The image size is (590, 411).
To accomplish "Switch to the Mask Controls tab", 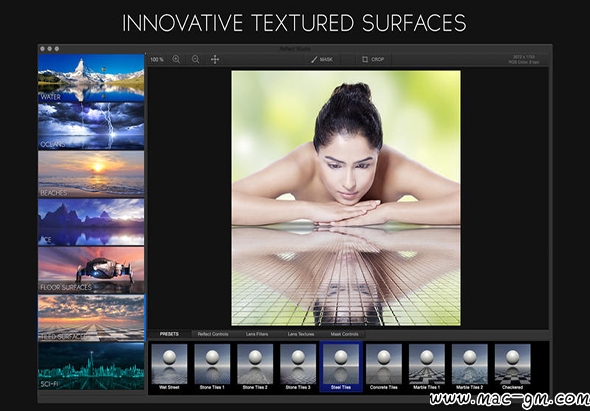I will click(344, 334).
